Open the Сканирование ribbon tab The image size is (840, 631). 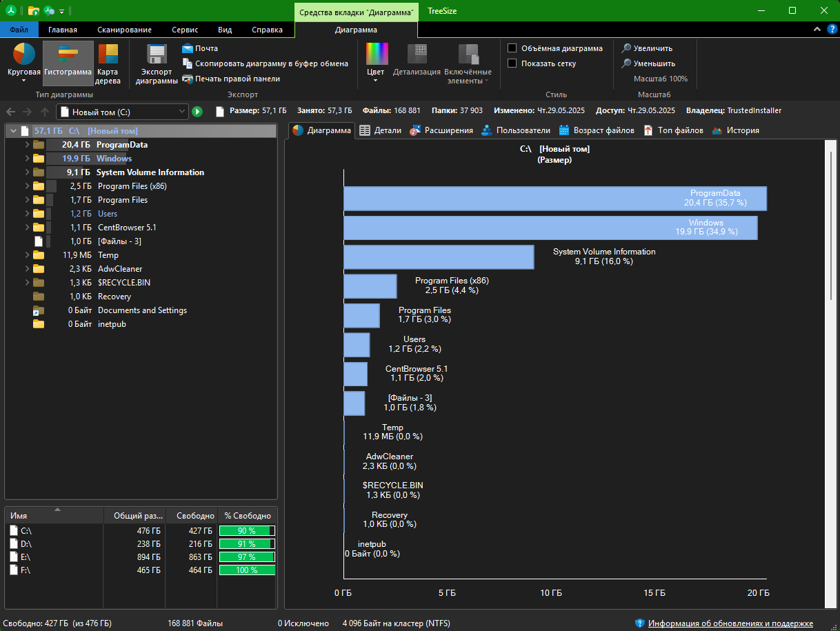pos(124,30)
